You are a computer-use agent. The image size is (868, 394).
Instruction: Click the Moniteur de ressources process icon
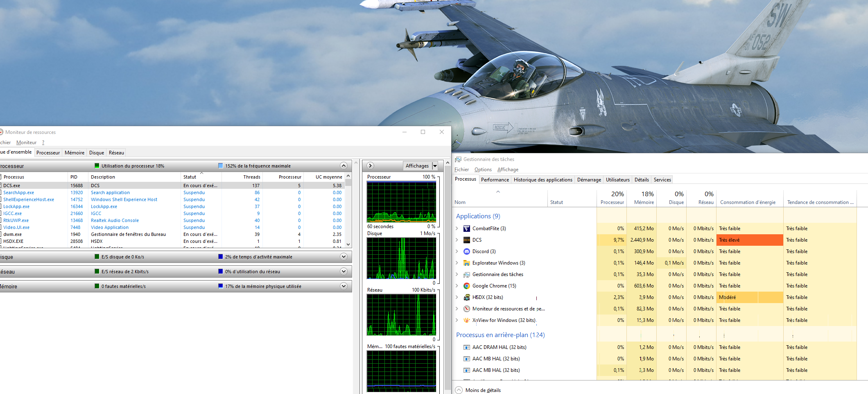point(467,309)
